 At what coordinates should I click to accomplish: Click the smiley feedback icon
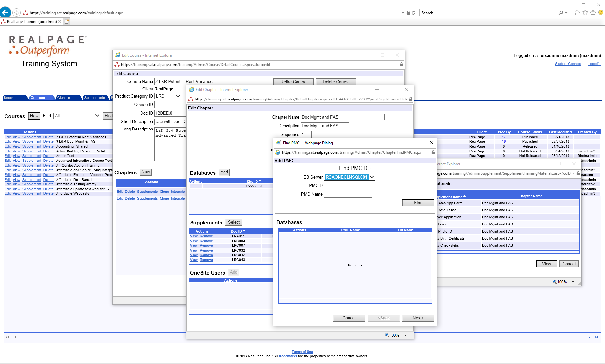601,13
